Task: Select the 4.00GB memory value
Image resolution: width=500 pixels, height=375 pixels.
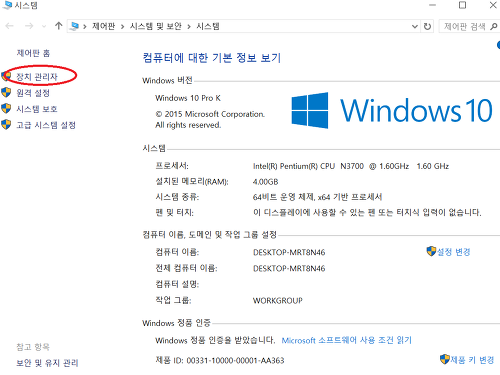Action: [265, 182]
